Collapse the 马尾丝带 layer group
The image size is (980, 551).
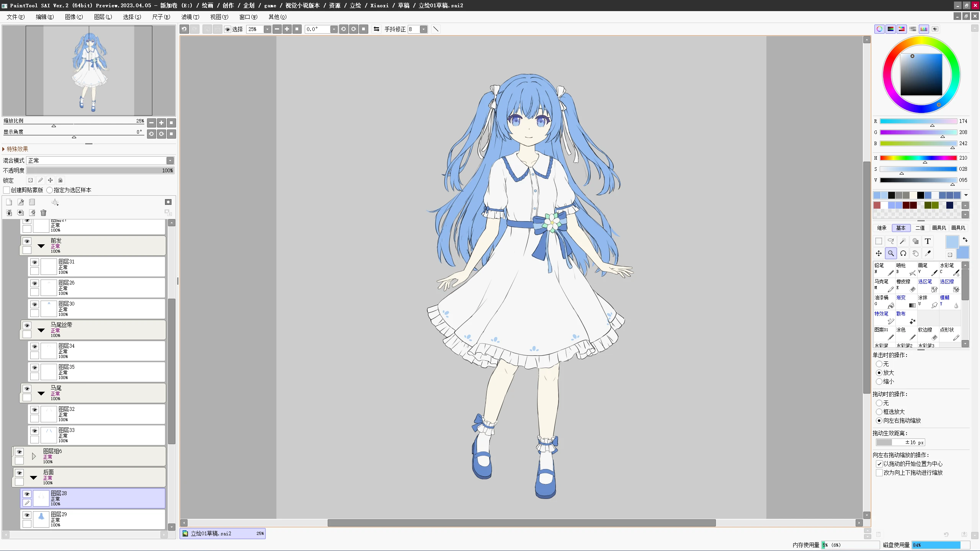pyautogui.click(x=41, y=330)
